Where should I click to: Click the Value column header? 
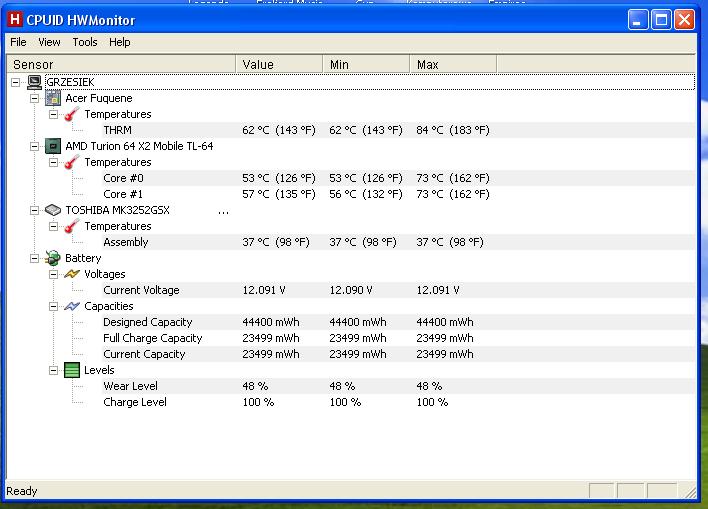point(258,64)
